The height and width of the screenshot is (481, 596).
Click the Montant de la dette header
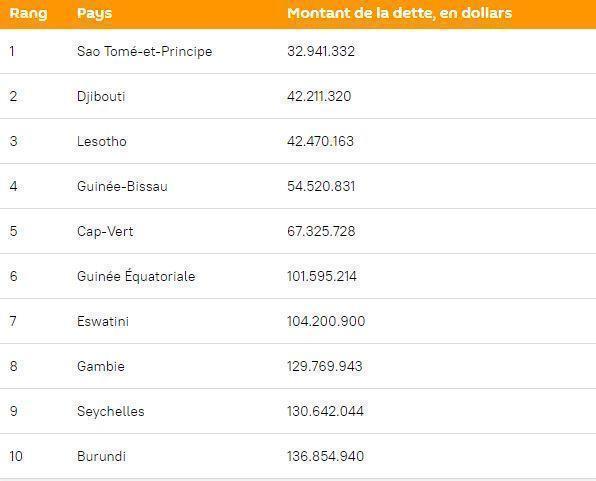click(399, 13)
